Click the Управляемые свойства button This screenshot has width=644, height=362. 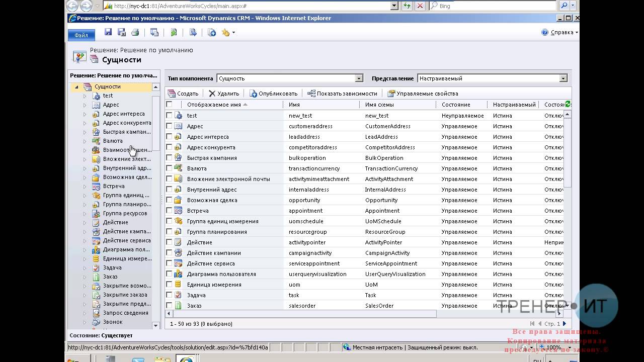(x=423, y=94)
